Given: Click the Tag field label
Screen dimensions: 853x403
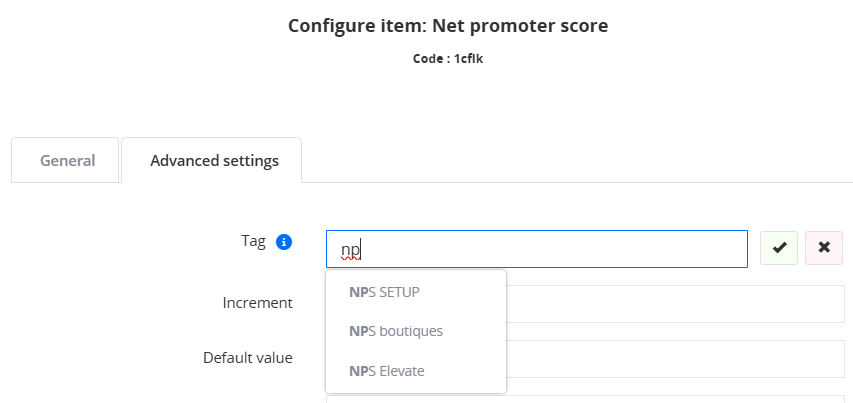Looking at the screenshot, I should 254,241.
